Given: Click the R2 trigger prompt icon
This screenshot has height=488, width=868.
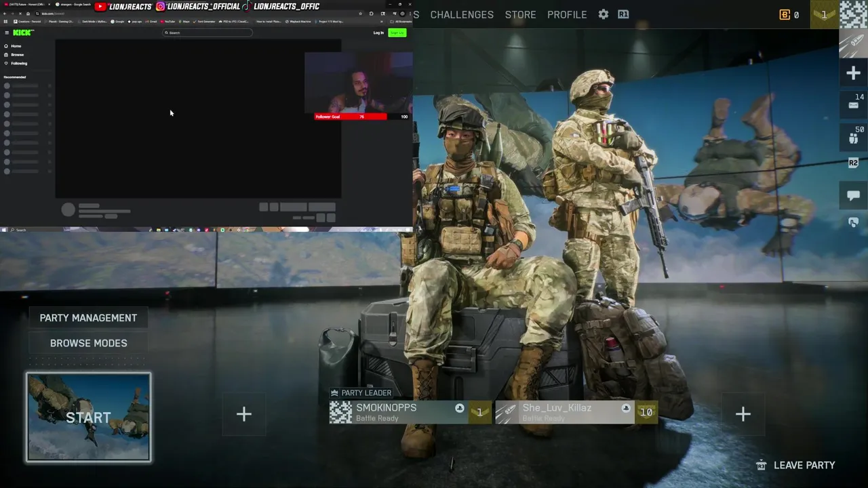Looking at the screenshot, I should pyautogui.click(x=853, y=163).
